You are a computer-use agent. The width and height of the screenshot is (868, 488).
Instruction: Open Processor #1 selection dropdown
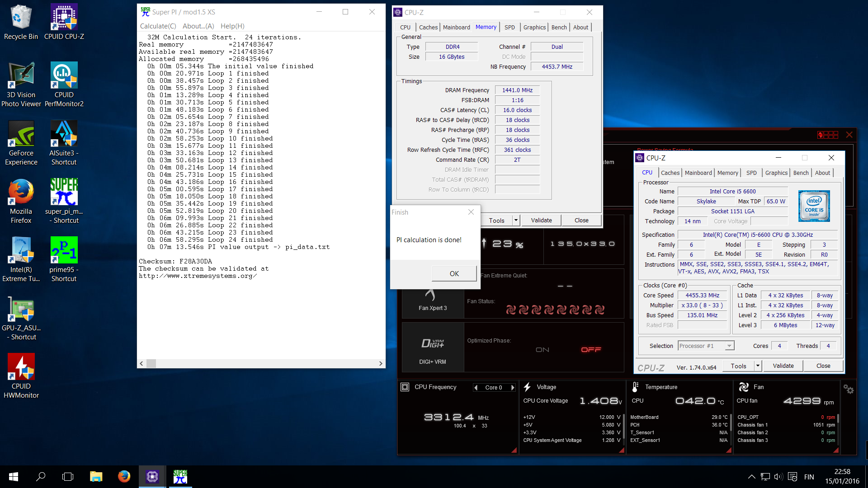point(706,346)
